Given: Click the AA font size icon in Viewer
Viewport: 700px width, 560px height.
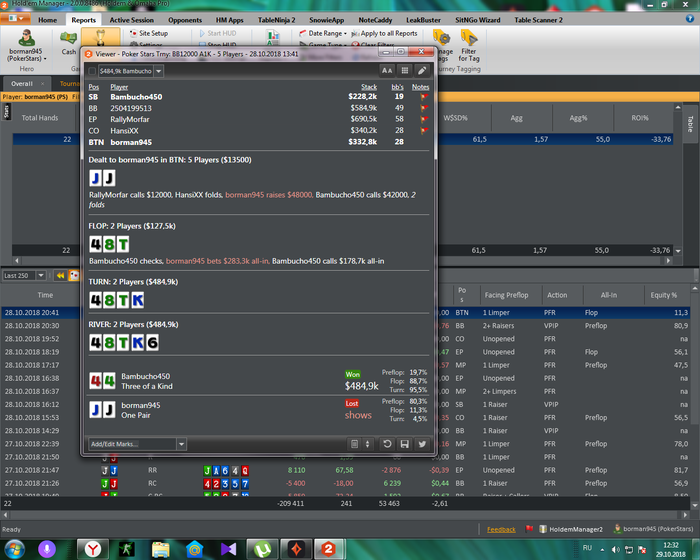Looking at the screenshot, I should 387,71.
